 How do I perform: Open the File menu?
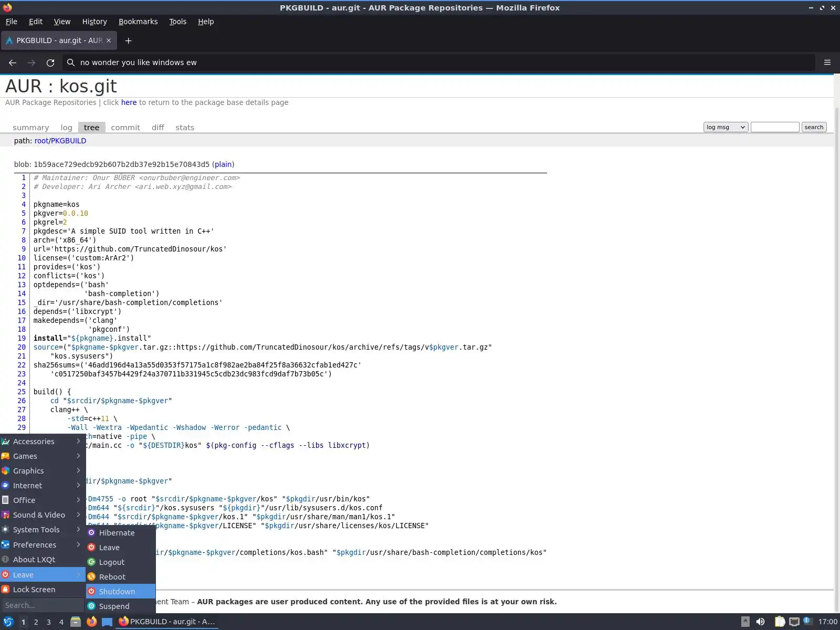[11, 22]
